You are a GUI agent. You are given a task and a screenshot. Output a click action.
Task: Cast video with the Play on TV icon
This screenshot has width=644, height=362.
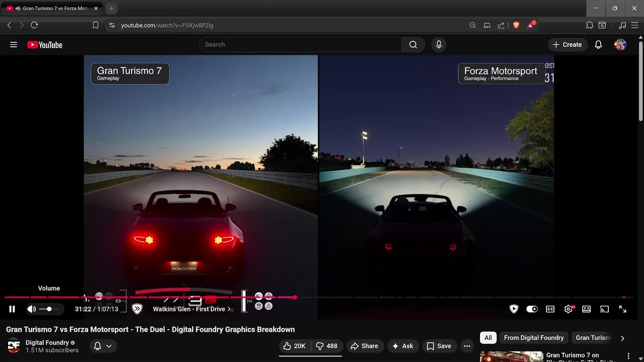605,309
